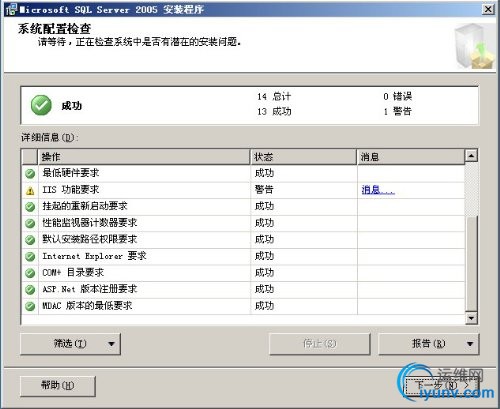The height and width of the screenshot is (409, 500).
Task: Select the COM+ 目录要求 row text
Action: tap(73, 272)
